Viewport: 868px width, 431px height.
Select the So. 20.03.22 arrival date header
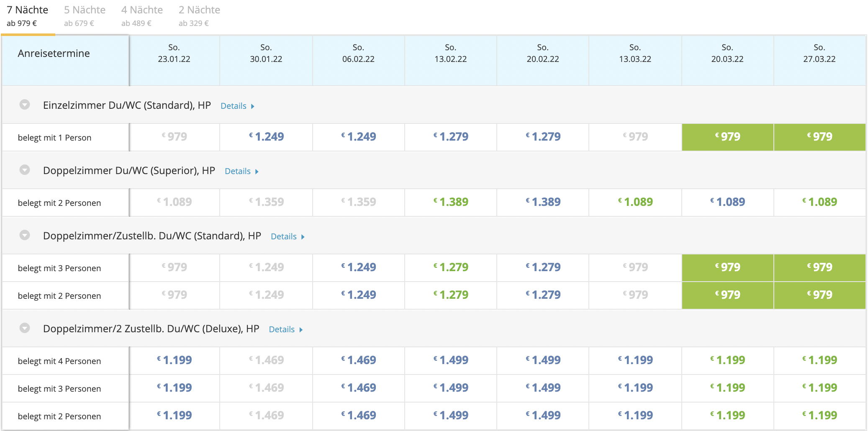click(727, 61)
